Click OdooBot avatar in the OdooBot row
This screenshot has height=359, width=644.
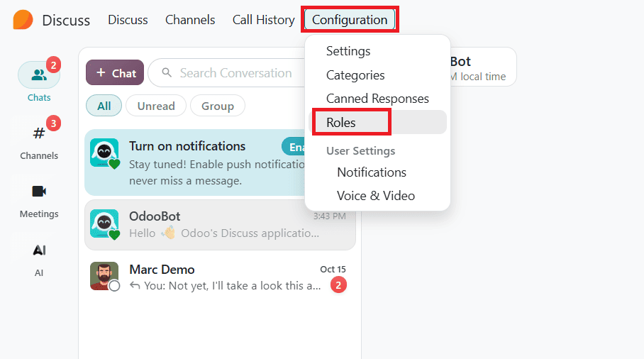click(x=104, y=223)
